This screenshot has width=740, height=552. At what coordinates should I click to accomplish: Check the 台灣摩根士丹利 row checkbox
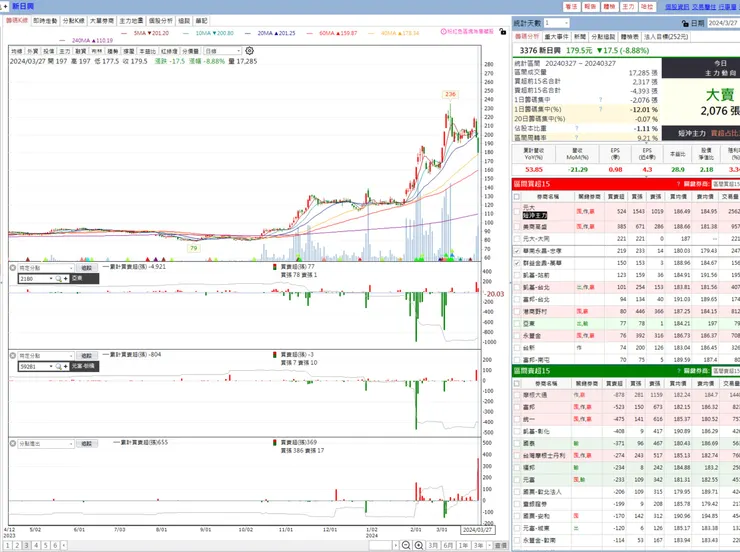[x=517, y=456]
